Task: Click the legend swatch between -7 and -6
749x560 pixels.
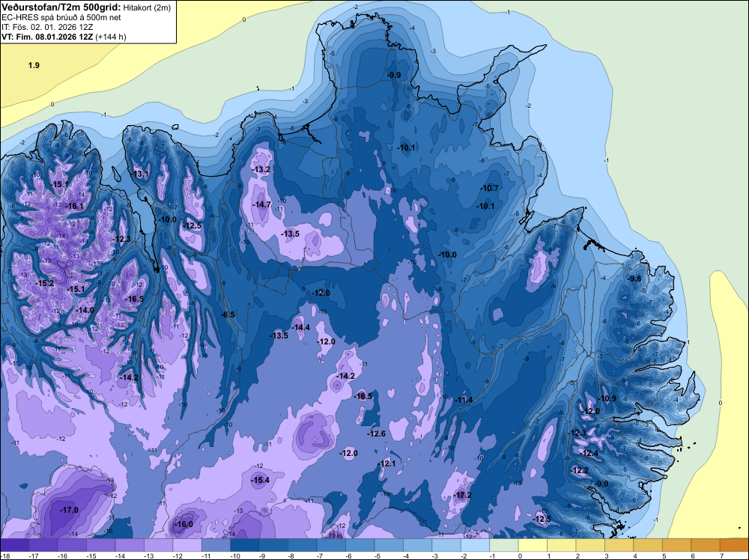Action: click(x=332, y=545)
